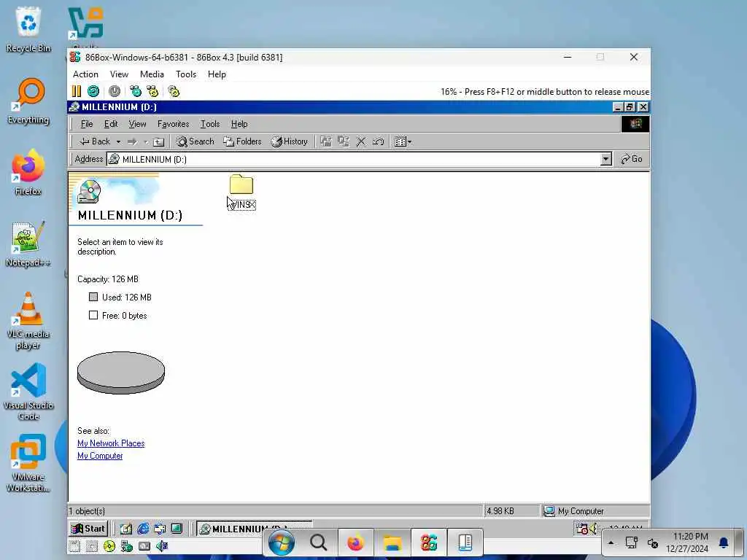Open the Windows ME Start button

click(x=88, y=529)
